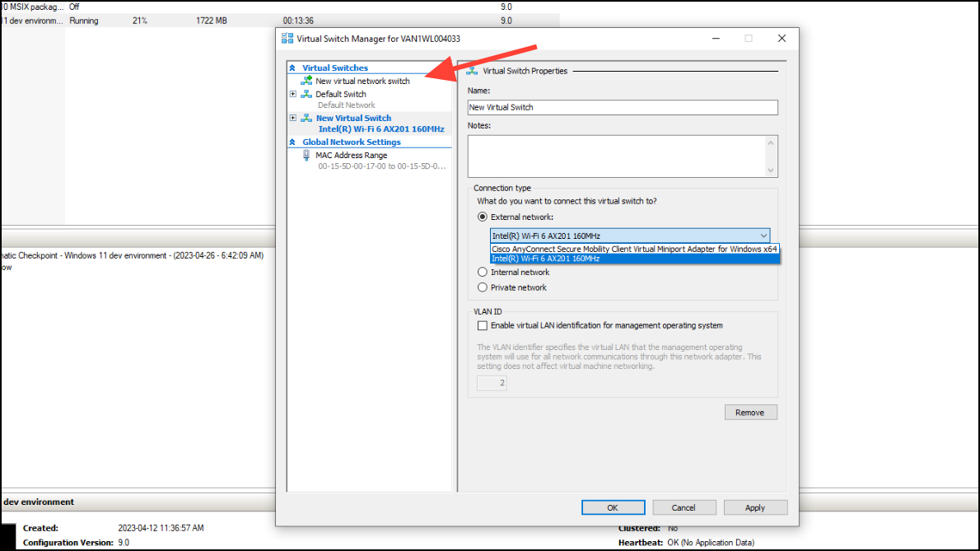
Task: Minimize the Virtual Switch Manager window
Action: [x=716, y=38]
